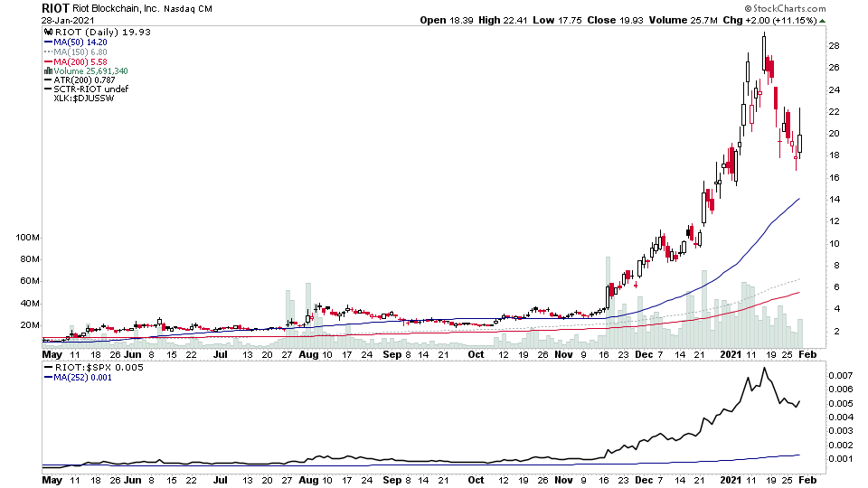Viewport: 868px width, 488px height.
Task: Click the 'MA(150) 6.80' legend entry
Action: pos(80,52)
